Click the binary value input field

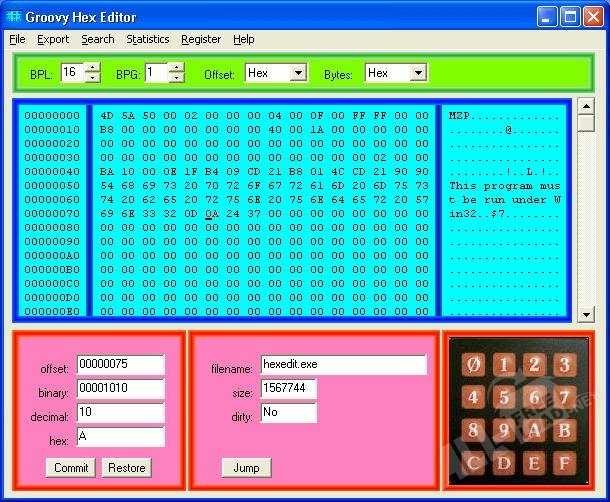(120, 388)
